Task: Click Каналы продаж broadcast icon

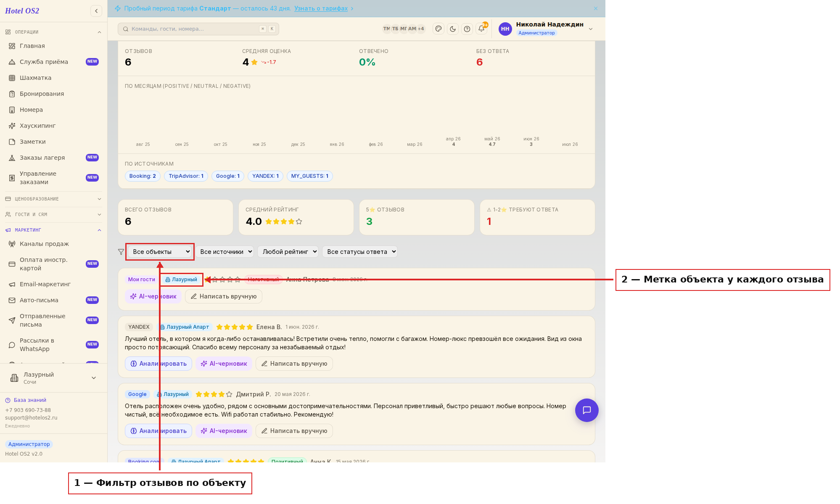Action: tap(12, 244)
